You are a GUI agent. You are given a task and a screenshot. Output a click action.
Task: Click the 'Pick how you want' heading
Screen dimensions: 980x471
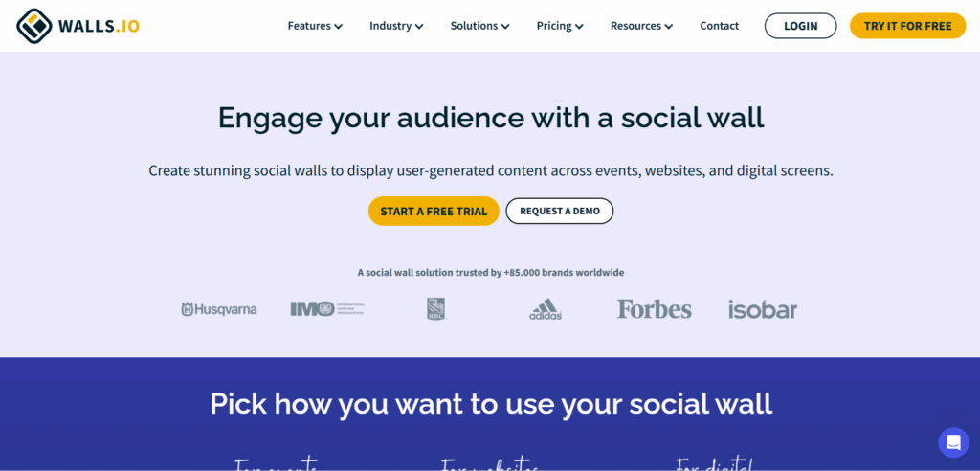tap(491, 403)
